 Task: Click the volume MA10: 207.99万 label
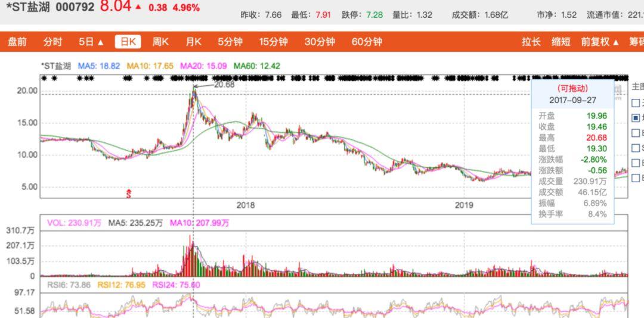tap(200, 223)
